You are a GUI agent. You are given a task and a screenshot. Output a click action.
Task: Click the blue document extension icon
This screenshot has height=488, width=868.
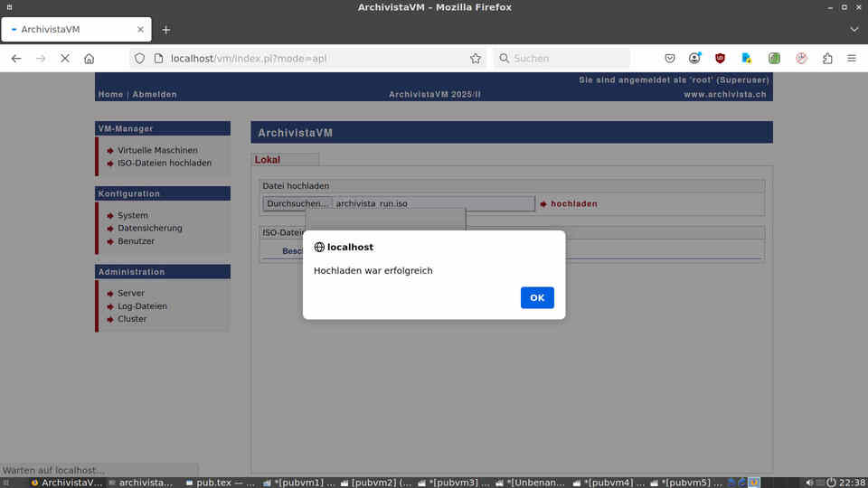(746, 58)
